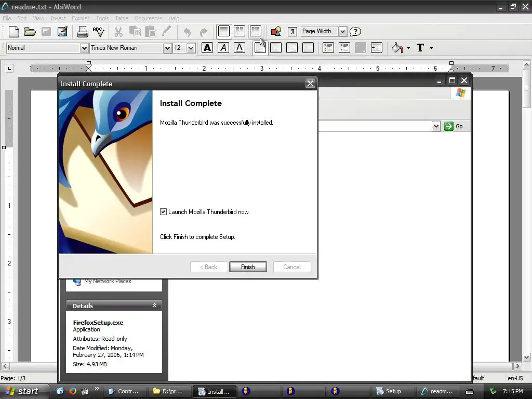532x399 pixels.
Task: Click the Start button
Action: coord(23,391)
